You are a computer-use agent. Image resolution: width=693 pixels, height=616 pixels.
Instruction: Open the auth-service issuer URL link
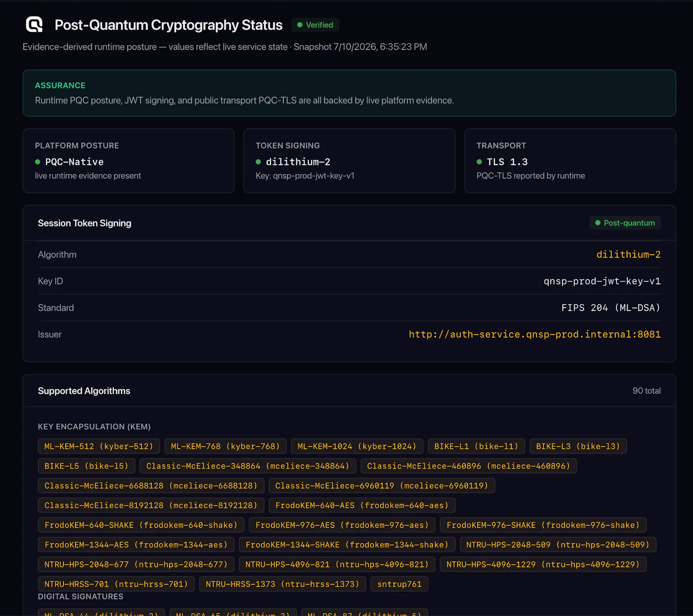(x=535, y=334)
